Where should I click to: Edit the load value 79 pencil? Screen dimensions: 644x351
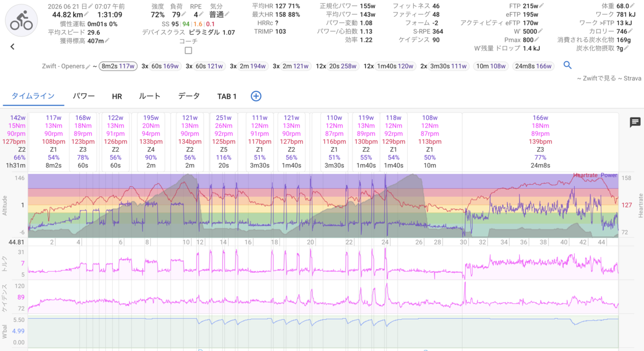click(184, 15)
